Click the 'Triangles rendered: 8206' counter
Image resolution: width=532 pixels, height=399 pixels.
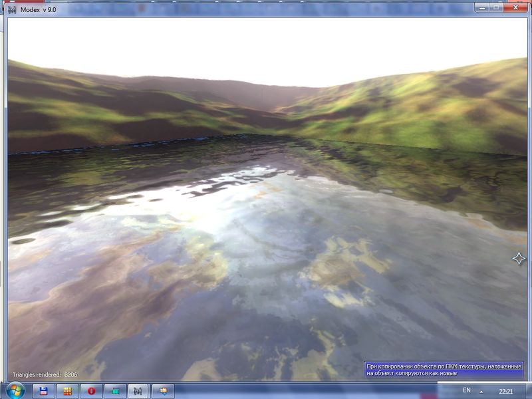[x=45, y=375]
